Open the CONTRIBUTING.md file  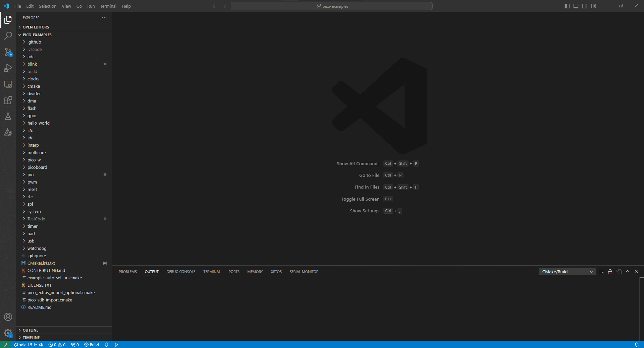(x=64, y=270)
